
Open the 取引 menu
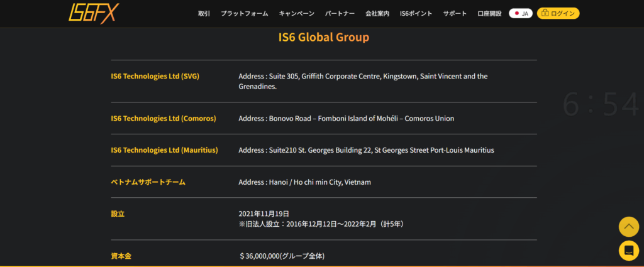coord(204,14)
